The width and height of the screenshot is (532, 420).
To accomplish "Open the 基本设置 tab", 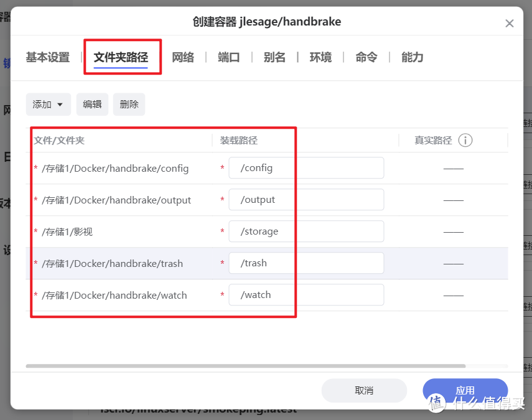I will pos(47,57).
